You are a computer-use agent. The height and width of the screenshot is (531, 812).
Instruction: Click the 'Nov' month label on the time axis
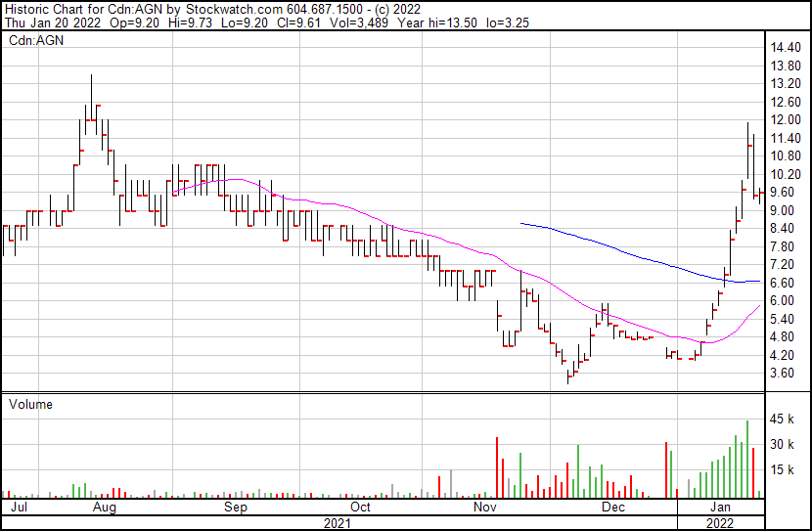point(484,507)
